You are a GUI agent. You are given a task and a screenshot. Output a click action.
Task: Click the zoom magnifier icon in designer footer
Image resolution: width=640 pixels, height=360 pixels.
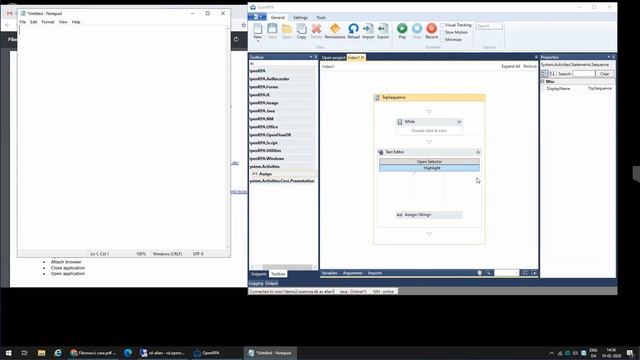click(488, 273)
